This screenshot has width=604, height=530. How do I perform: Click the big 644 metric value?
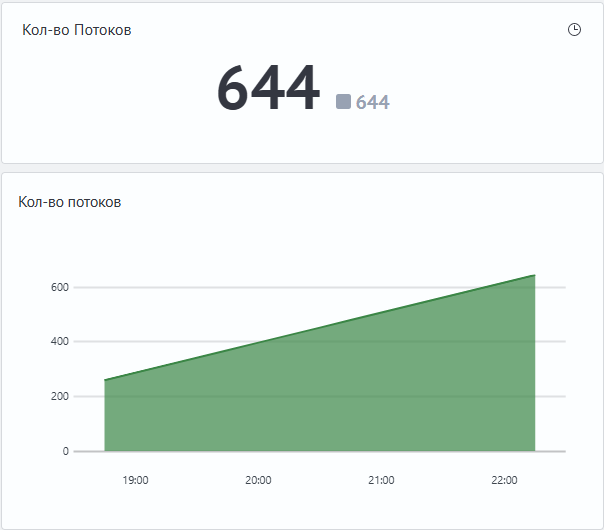tap(268, 88)
